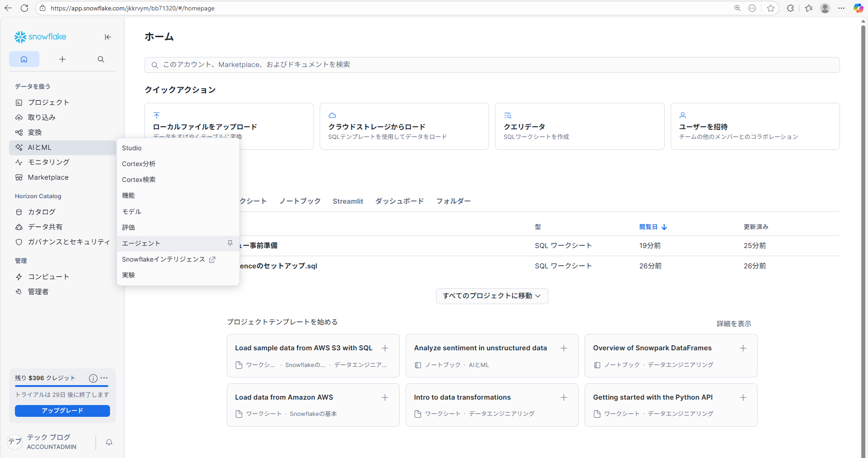The height and width of the screenshot is (458, 868).
Task: Open notifications bell icon
Action: [109, 442]
